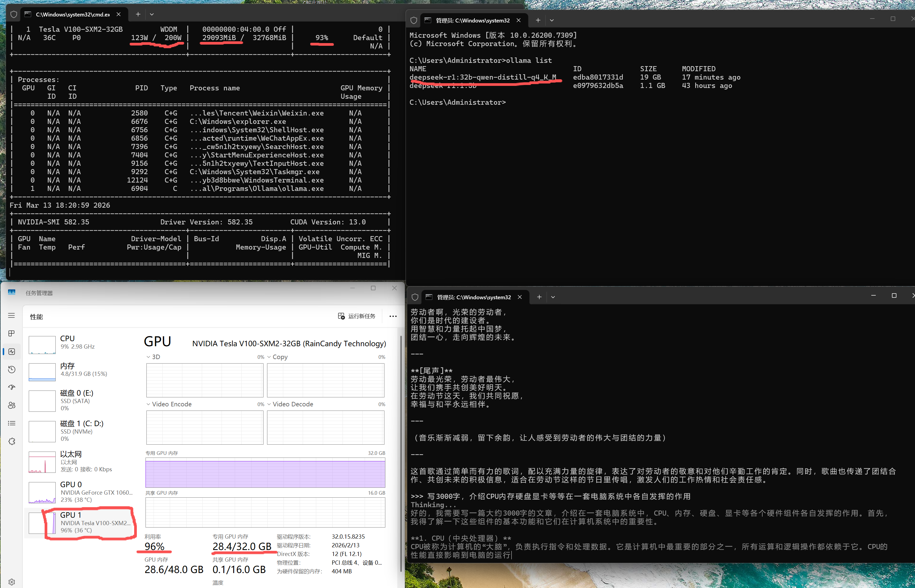Open Users page icon in sidebar
This screenshot has height=588, width=915.
point(11,405)
